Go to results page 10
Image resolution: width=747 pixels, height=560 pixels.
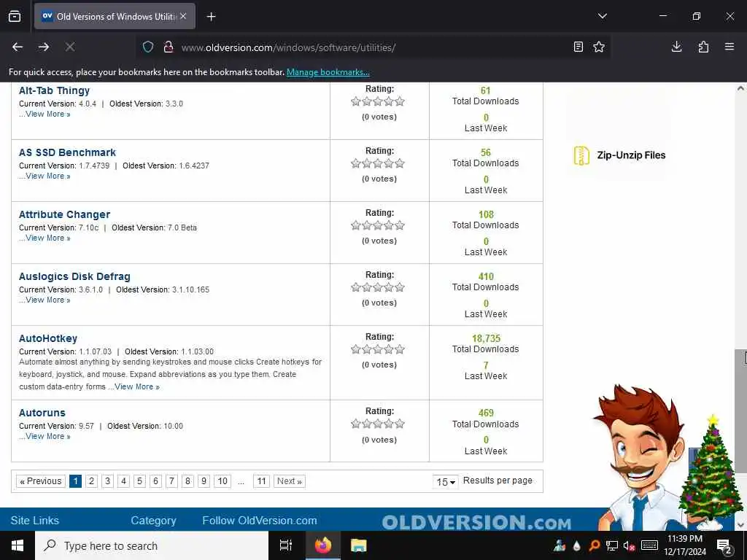point(222,481)
